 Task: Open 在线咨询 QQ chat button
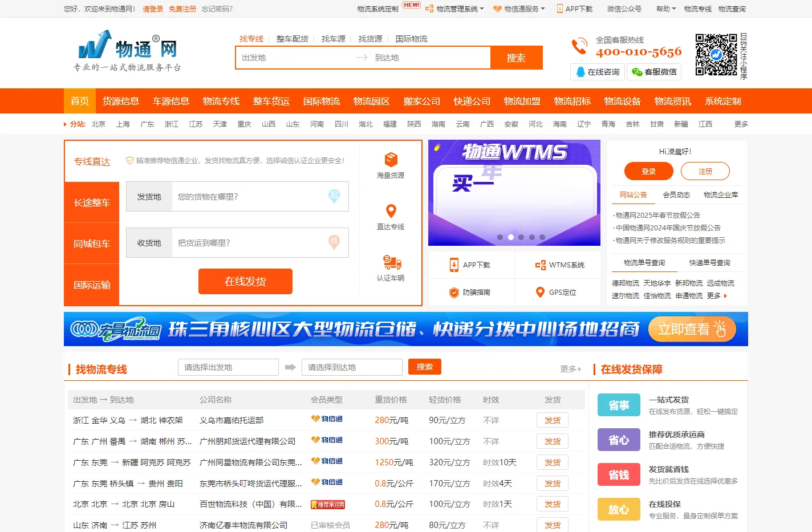point(597,72)
